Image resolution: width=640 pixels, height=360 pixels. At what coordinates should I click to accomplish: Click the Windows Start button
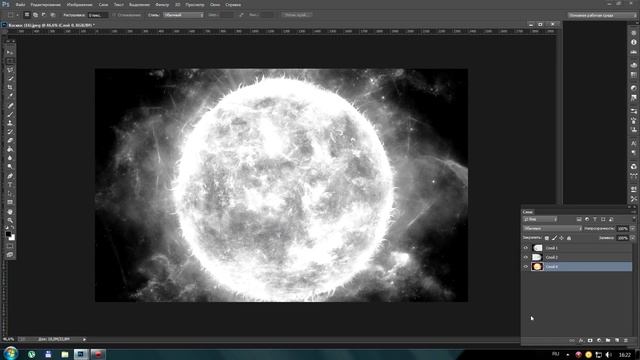(x=11, y=353)
